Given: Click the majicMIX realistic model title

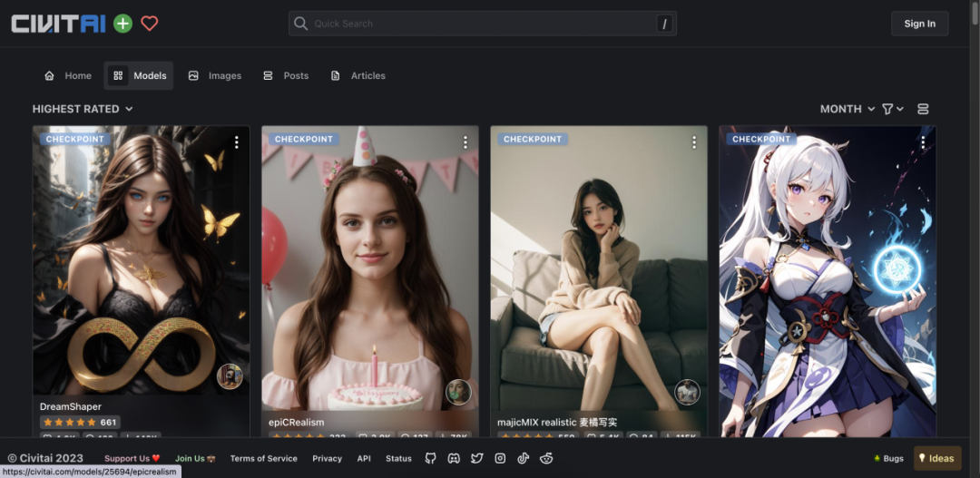Looking at the screenshot, I should pyautogui.click(x=557, y=422).
